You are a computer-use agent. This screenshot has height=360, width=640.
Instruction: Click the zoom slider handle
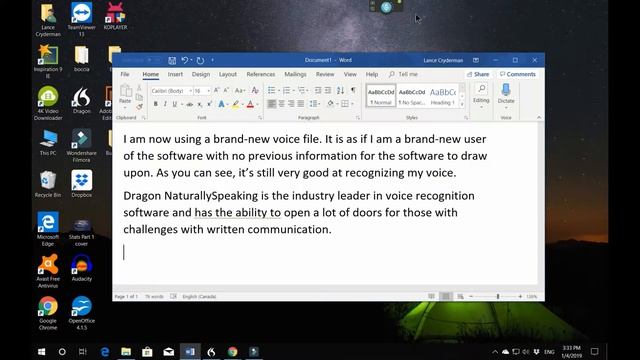(498, 296)
